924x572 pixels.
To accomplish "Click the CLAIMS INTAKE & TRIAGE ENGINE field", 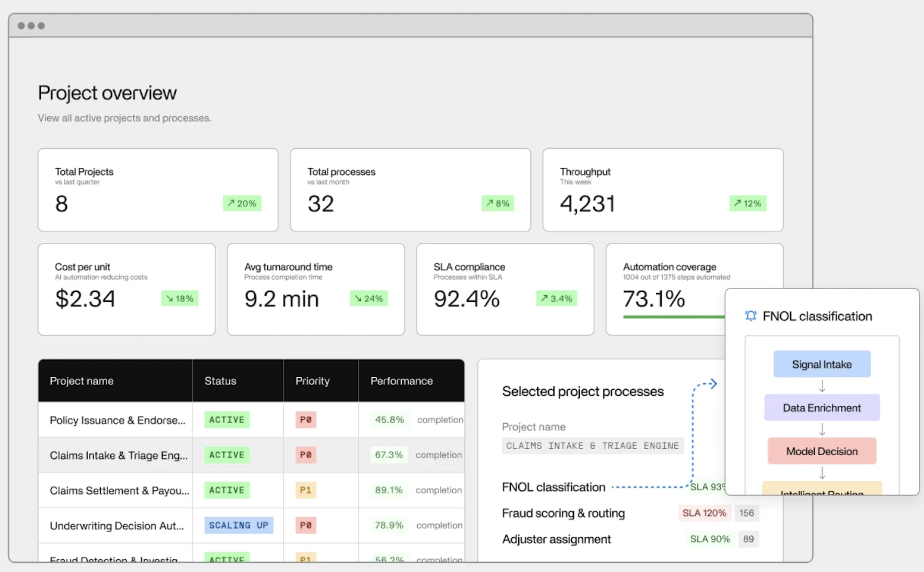I will coord(593,446).
